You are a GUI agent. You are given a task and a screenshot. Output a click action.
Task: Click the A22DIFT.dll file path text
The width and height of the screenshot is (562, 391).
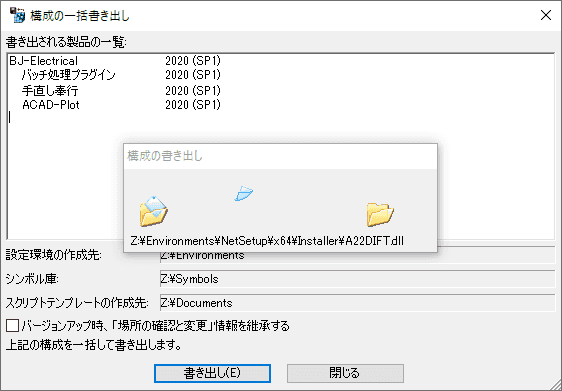267,241
